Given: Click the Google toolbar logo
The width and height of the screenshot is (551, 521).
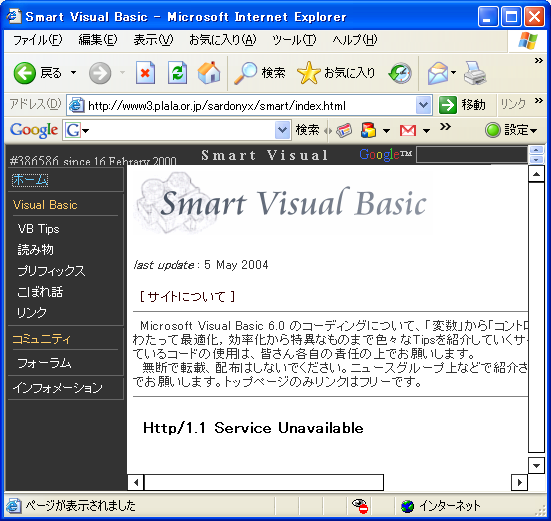Looking at the screenshot, I should [x=34, y=130].
